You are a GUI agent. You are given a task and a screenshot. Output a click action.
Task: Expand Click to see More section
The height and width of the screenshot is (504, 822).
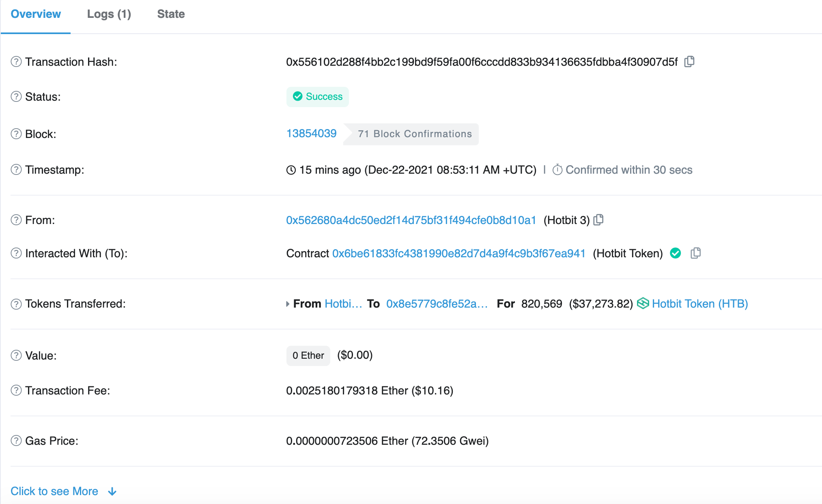click(x=54, y=491)
